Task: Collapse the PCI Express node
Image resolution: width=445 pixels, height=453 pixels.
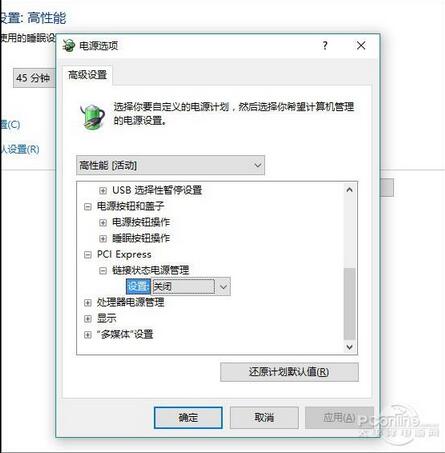Action: pyautogui.click(x=87, y=255)
